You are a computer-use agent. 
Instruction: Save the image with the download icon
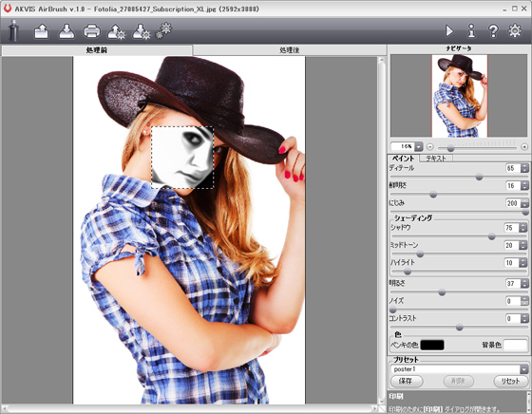(66, 31)
